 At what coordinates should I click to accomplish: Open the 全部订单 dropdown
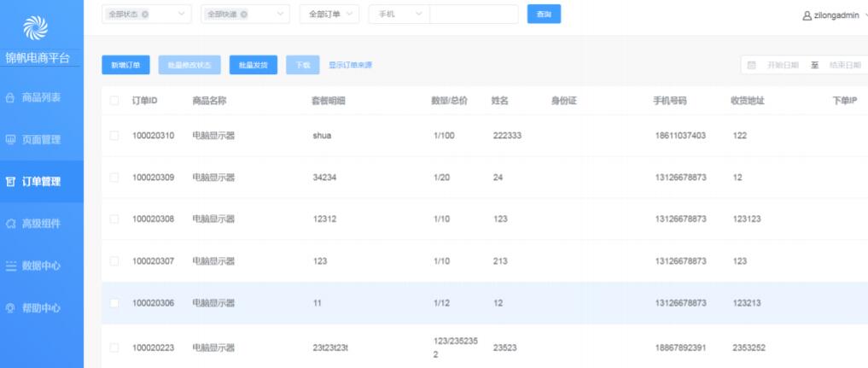(329, 15)
